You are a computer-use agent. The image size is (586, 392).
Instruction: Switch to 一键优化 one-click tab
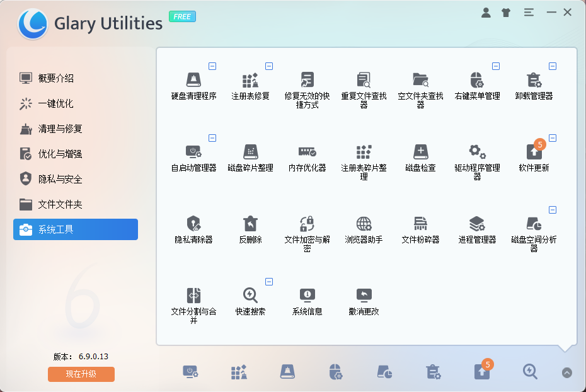[x=76, y=103]
